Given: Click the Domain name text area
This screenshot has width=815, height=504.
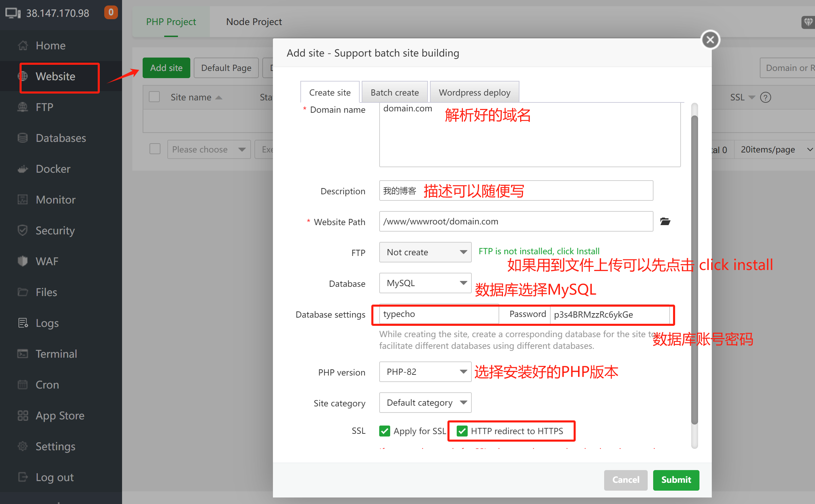Looking at the screenshot, I should click(530, 135).
